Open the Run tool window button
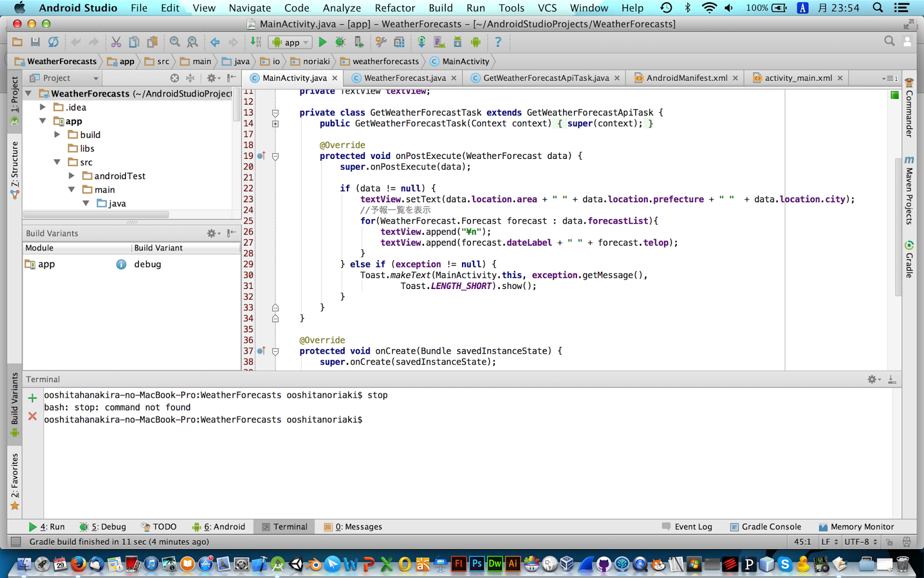The height and width of the screenshot is (578, 924). pos(47,527)
